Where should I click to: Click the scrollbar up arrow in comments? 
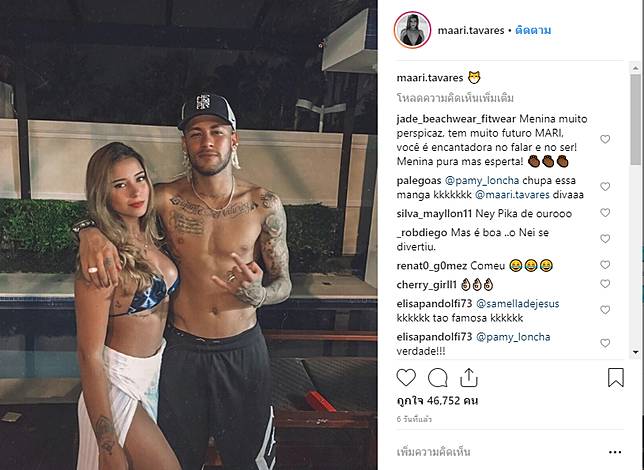click(x=635, y=67)
